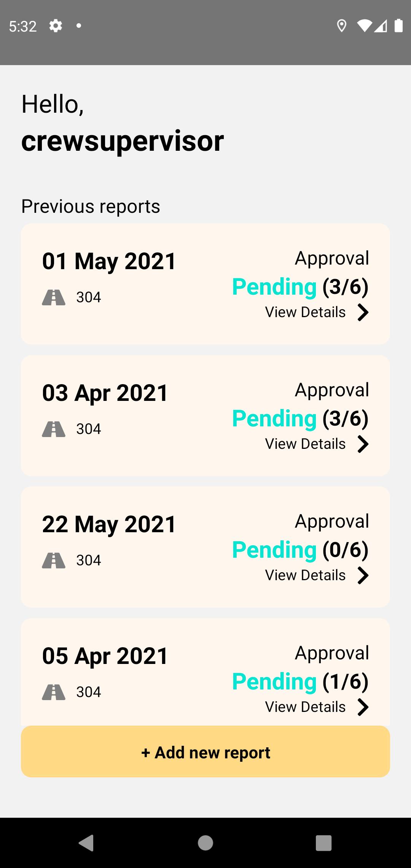411x868 pixels.
Task: Go back with Android back button
Action: click(86, 842)
